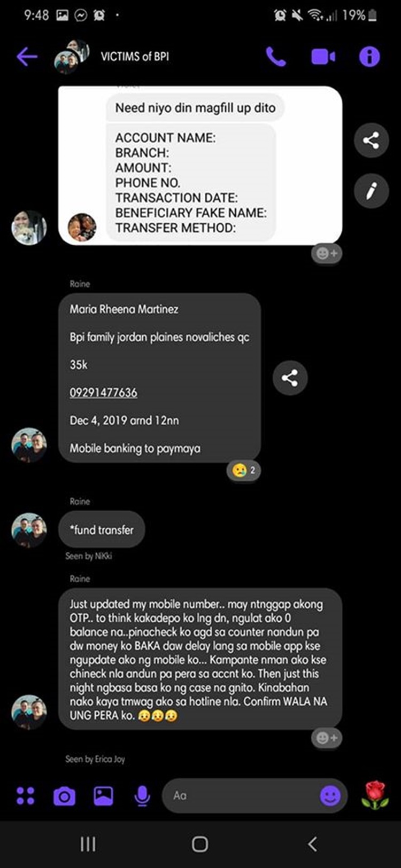
Task: Tap the phone number 09291477636 link
Action: tap(103, 393)
